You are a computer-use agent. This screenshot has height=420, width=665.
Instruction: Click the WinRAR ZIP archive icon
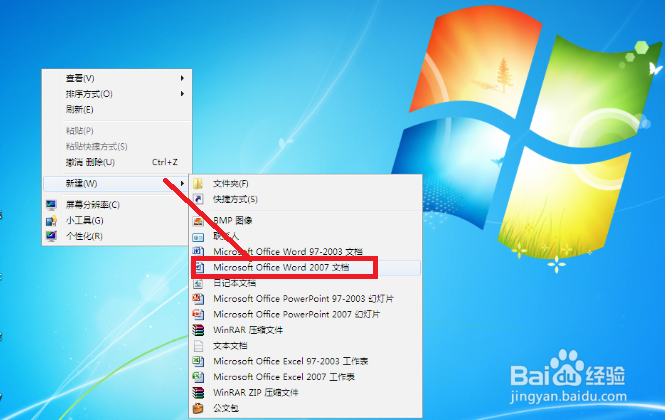pyautogui.click(x=198, y=392)
